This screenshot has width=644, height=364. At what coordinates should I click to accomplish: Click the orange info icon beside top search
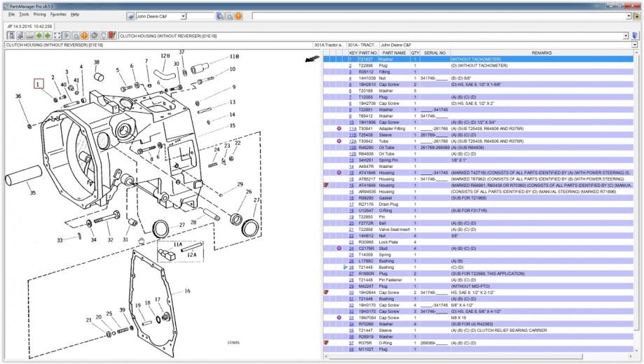click(238, 15)
